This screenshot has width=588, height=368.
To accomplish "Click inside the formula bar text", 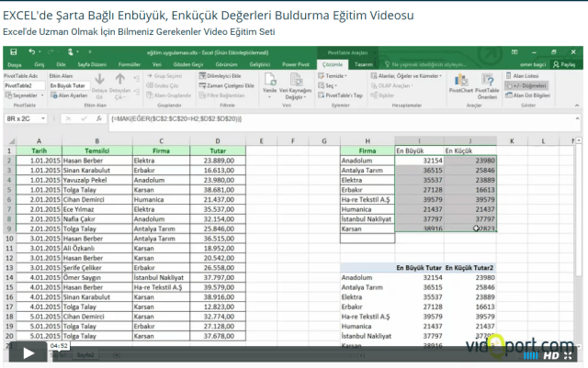I will pos(176,118).
